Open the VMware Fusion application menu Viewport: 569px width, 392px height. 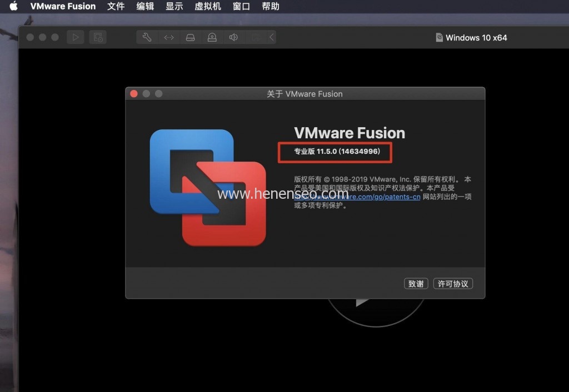click(63, 7)
